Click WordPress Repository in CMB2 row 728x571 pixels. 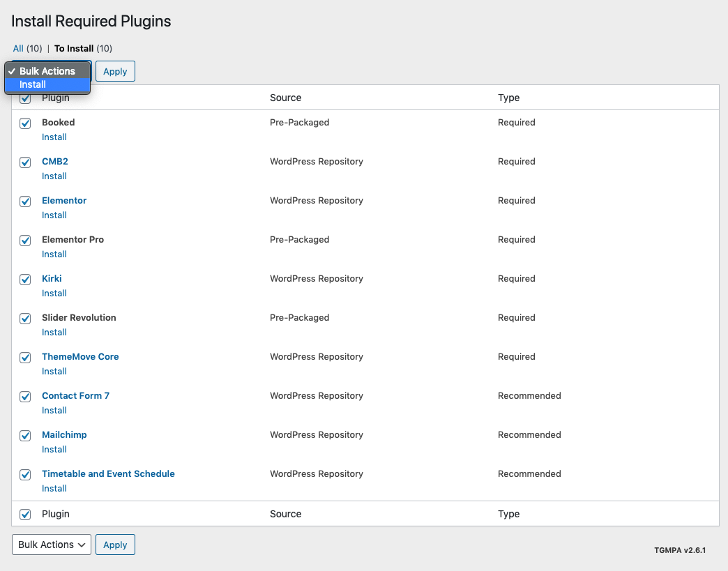(316, 161)
